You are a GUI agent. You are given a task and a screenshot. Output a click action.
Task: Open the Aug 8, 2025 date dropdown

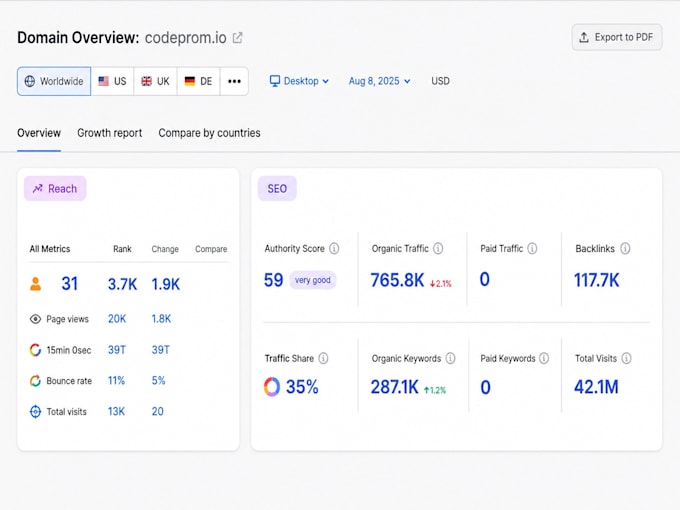pos(379,81)
